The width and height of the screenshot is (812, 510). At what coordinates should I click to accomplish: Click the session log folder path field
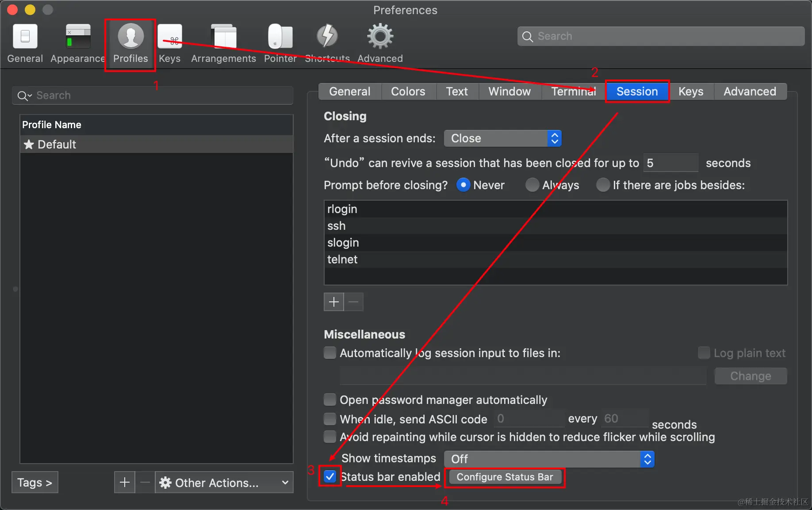click(523, 376)
